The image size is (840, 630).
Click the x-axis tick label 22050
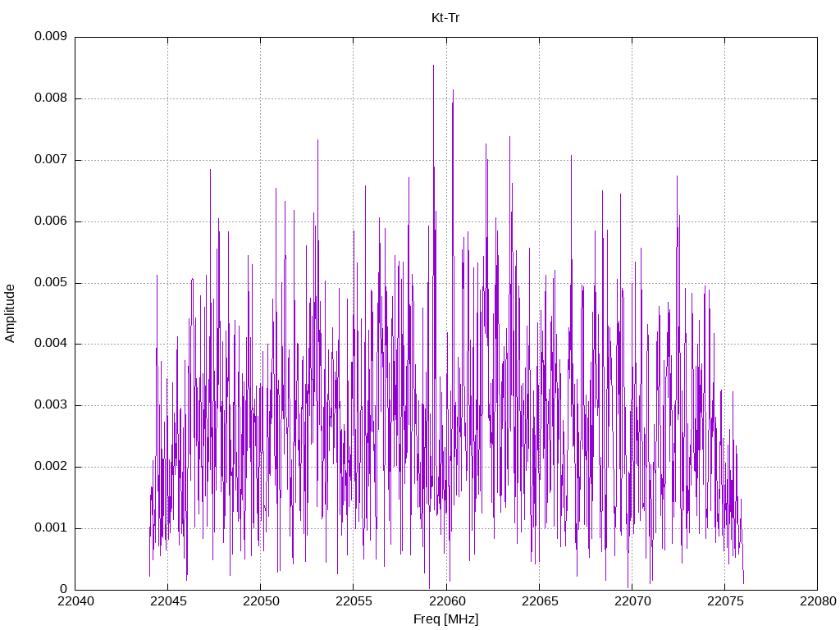tap(261, 601)
